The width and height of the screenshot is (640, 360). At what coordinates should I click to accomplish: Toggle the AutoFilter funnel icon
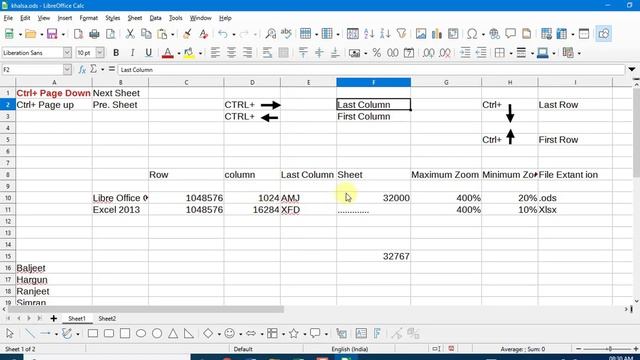tap(401, 34)
